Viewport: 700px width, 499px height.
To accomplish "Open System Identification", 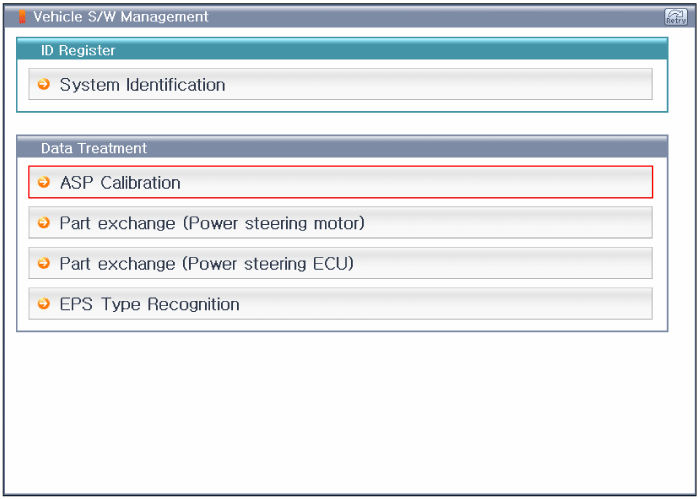I will point(341,84).
